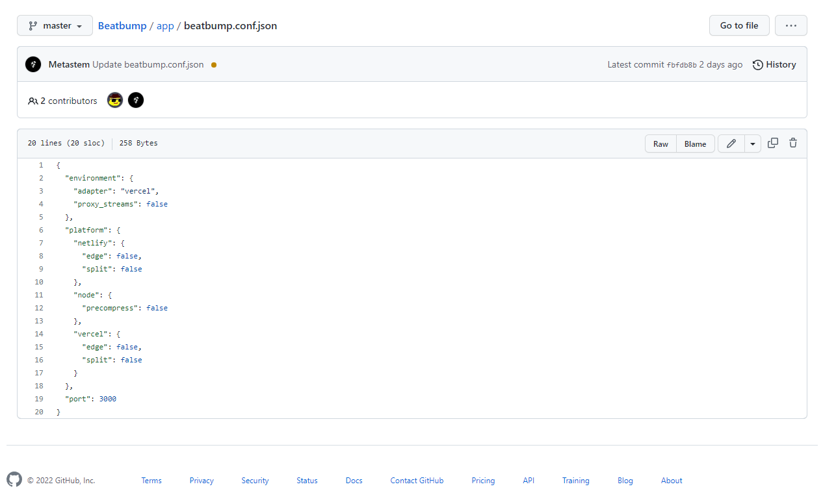The image size is (836, 504).
Task: Click line number 1
Action: point(41,165)
